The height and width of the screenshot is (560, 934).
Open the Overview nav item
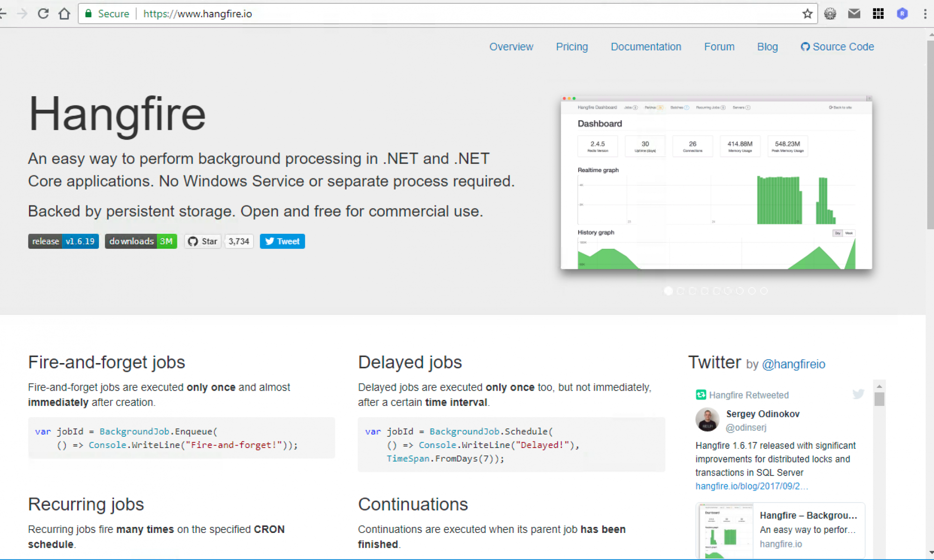[x=511, y=47]
